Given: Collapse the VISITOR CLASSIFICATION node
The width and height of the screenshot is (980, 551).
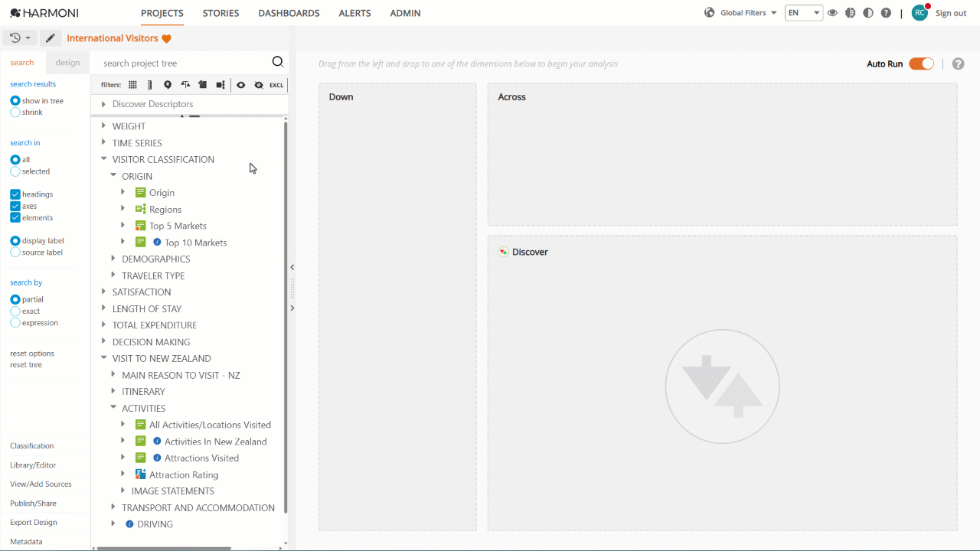Looking at the screenshot, I should coord(103,159).
